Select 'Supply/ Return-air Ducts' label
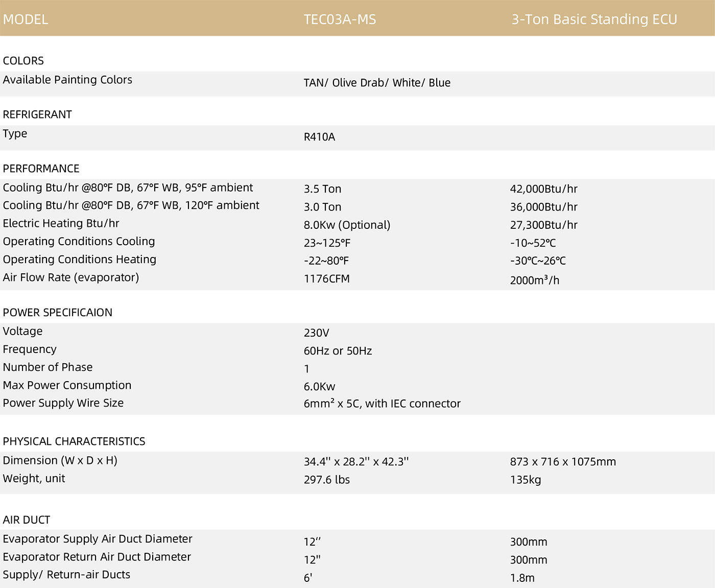 (x=66, y=575)
